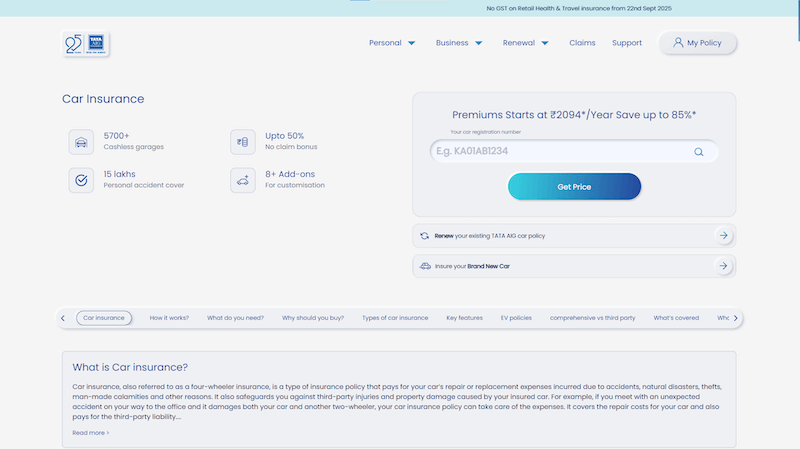Open the My Policy button
Image resolution: width=800 pixels, height=449 pixels.
[698, 43]
